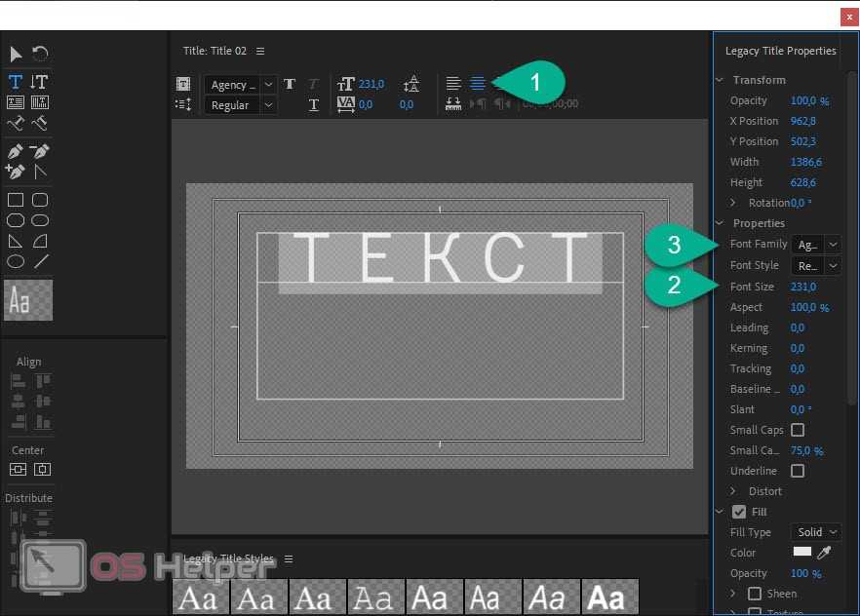Click the center text alignment icon
860x616 pixels.
[x=478, y=84]
